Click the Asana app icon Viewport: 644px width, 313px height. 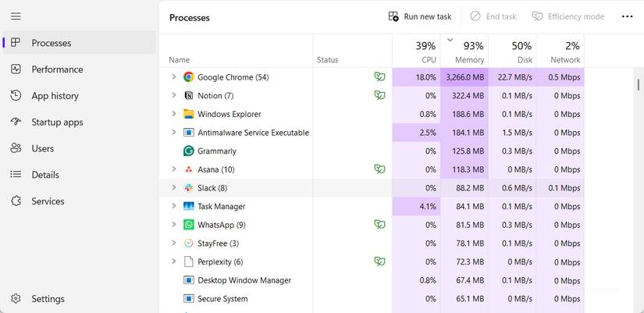189,169
